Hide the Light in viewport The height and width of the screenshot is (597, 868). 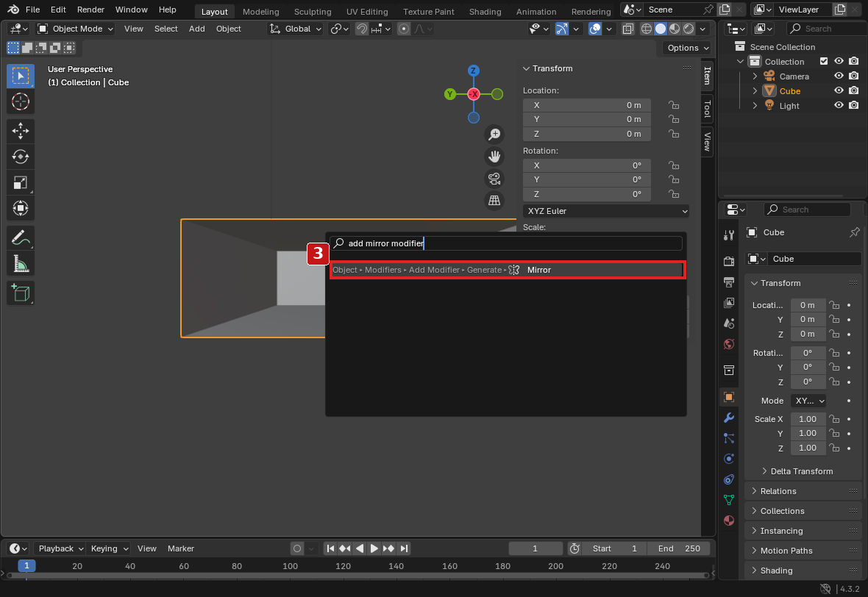click(x=839, y=105)
